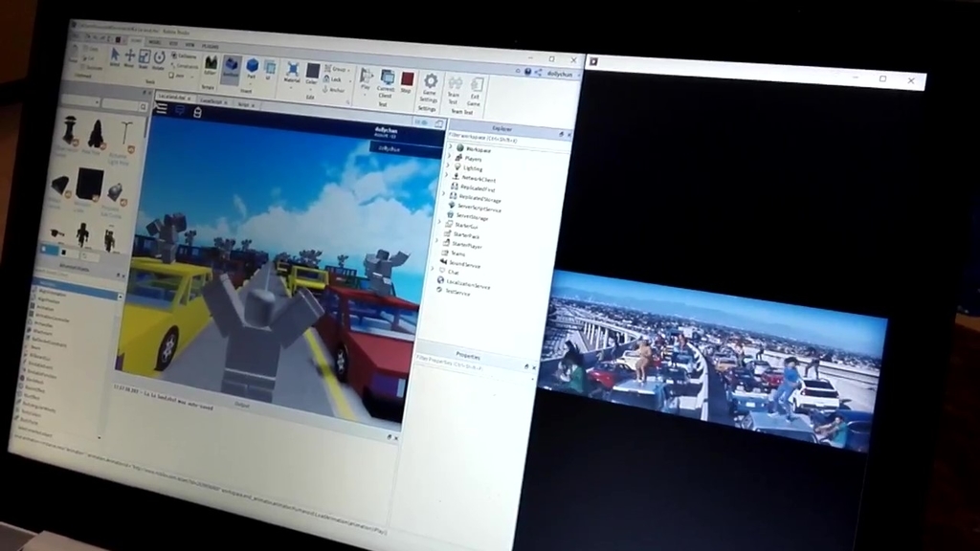The image size is (980, 551).
Task: Expand the StarterGui node
Action: pos(440,222)
